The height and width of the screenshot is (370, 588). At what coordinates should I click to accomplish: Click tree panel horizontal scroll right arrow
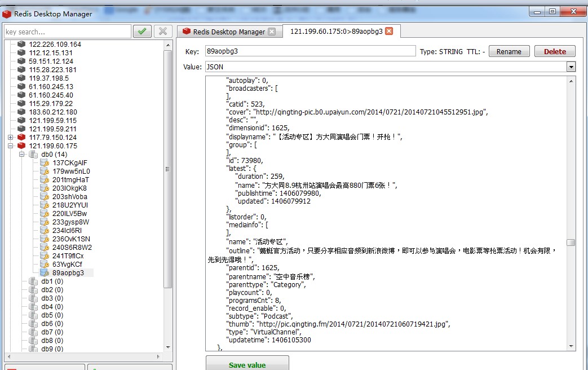pyautogui.click(x=158, y=356)
